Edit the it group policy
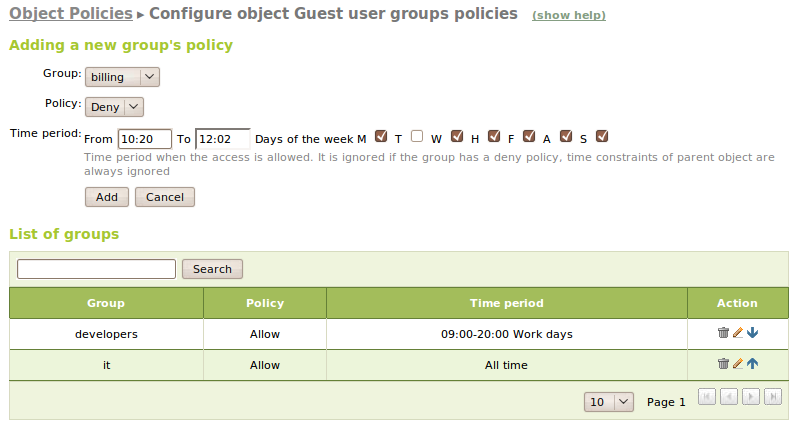802x432 pixels. point(738,364)
